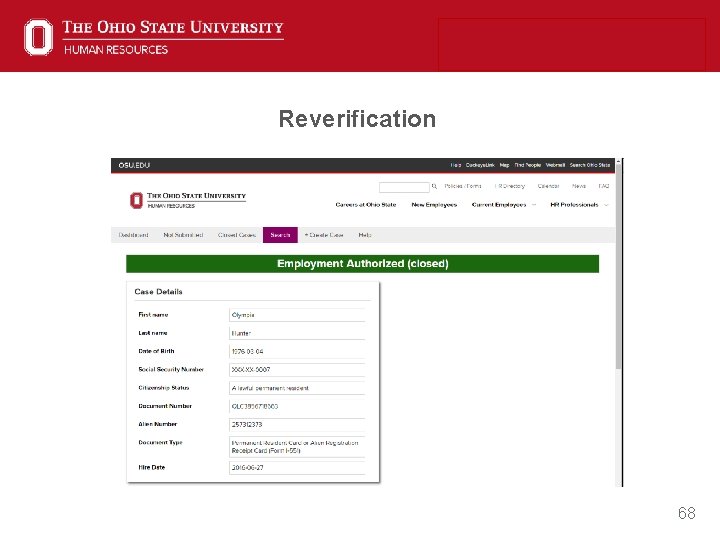This screenshot has width=720, height=540.
Task: Open the Create Case tab
Action: pos(324,235)
